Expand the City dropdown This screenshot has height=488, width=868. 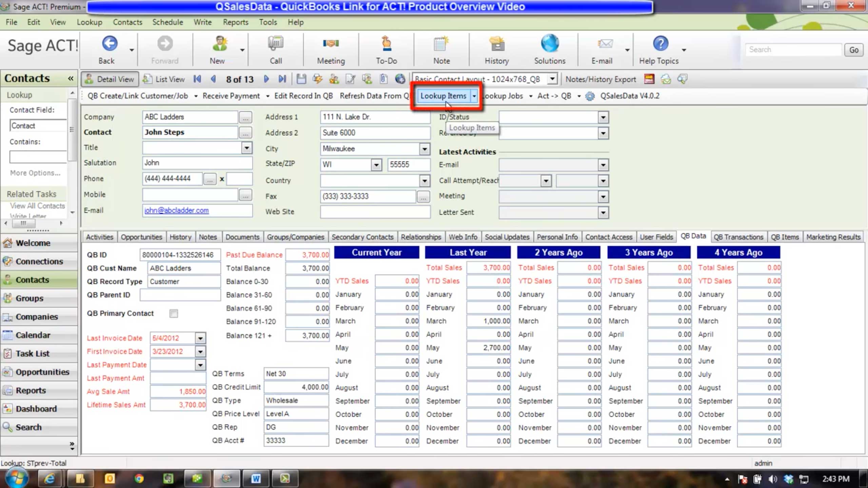point(425,149)
